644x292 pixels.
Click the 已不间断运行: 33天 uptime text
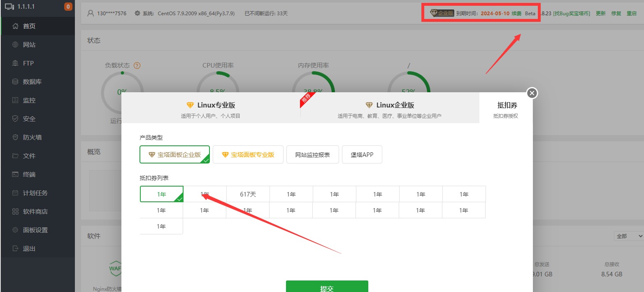(x=266, y=13)
